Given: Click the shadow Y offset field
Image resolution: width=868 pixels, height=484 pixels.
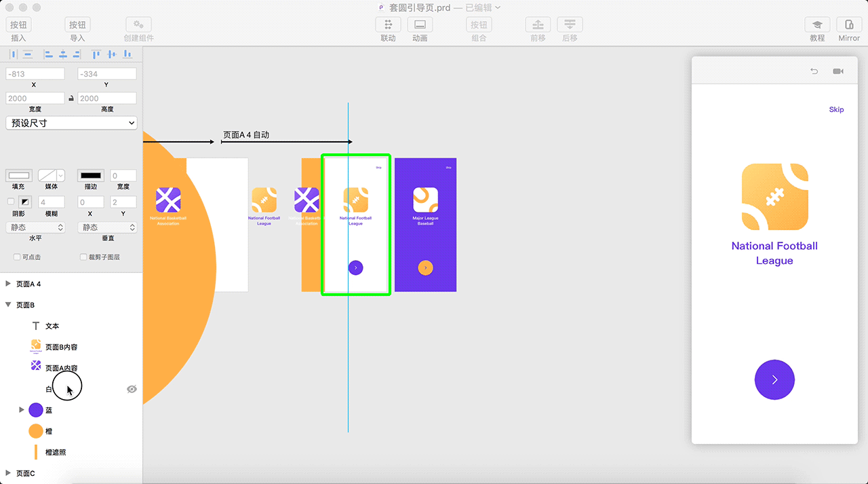Looking at the screenshot, I should coord(123,202).
